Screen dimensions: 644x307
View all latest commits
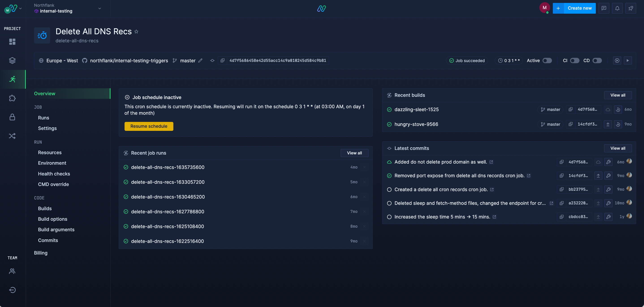tap(618, 148)
